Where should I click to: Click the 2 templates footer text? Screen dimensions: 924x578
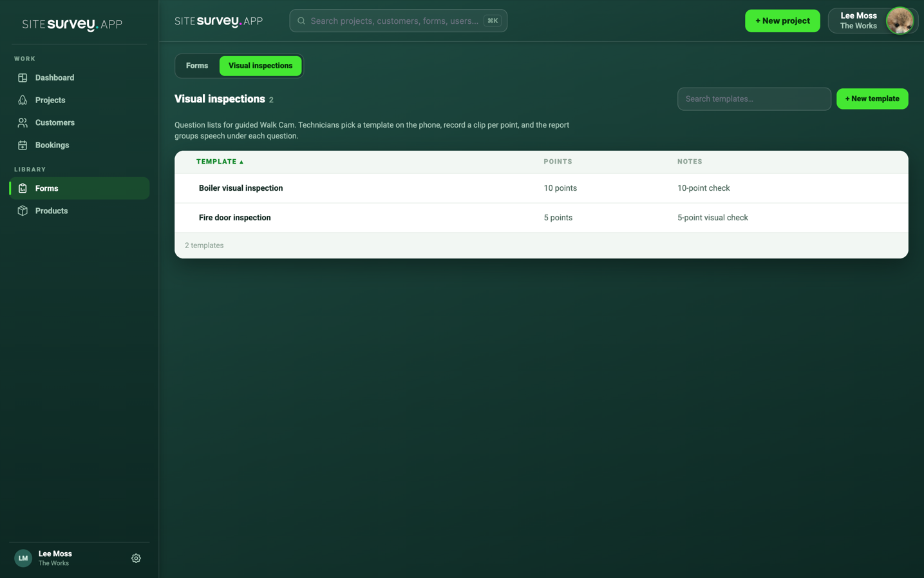click(x=204, y=246)
